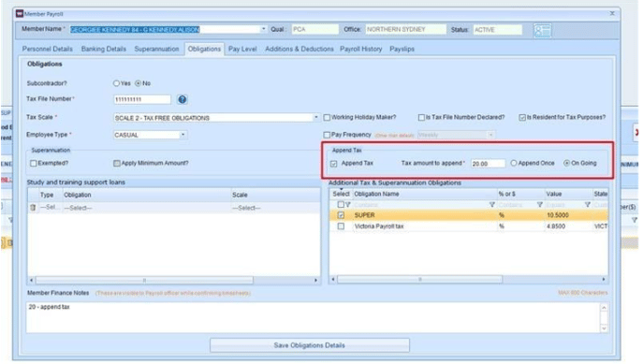Switch to the Superannuation tab
This screenshot has width=643, height=364.
156,49
